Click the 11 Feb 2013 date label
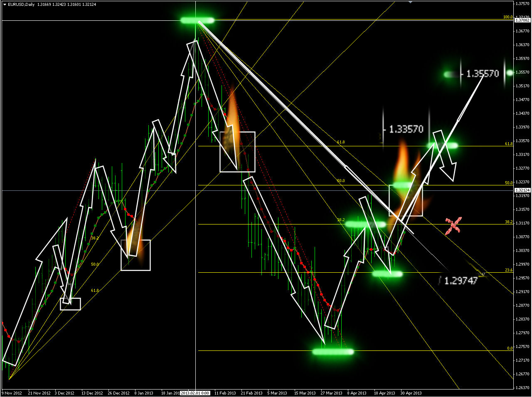Image resolution: width=532 pixels, height=397 pixels. (225, 393)
